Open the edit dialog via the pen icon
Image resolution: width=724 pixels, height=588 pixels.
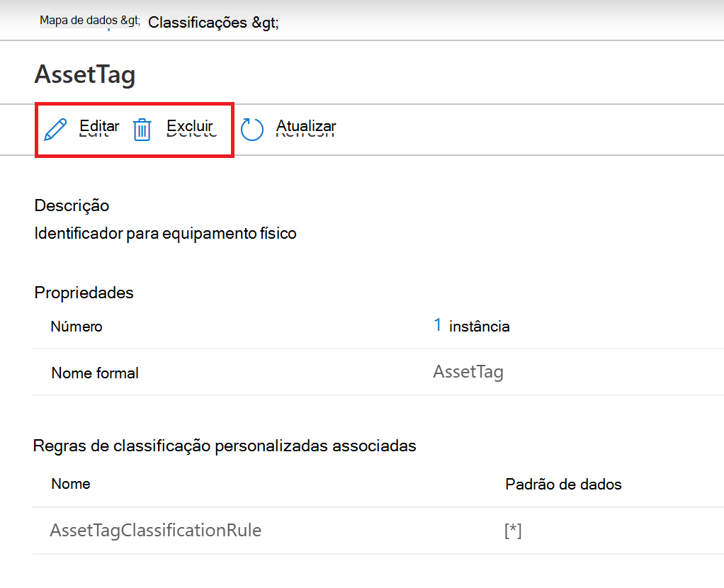(56, 129)
